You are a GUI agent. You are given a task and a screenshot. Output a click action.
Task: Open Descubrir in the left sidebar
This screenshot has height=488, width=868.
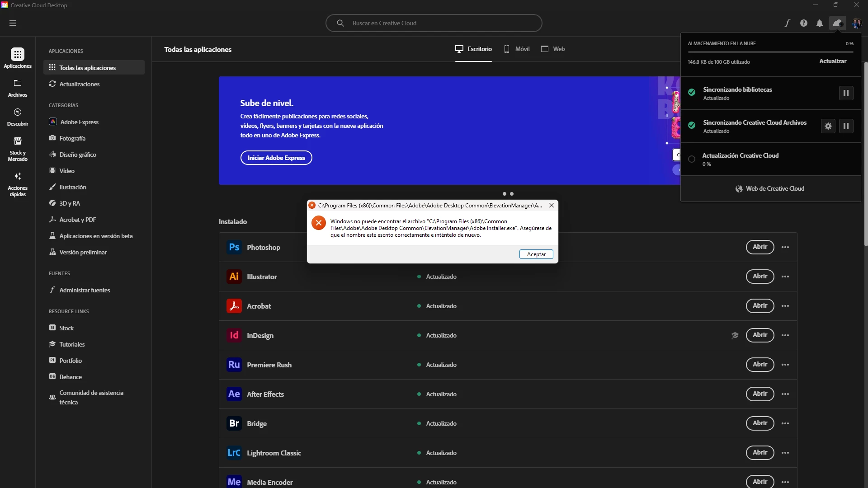tap(18, 117)
